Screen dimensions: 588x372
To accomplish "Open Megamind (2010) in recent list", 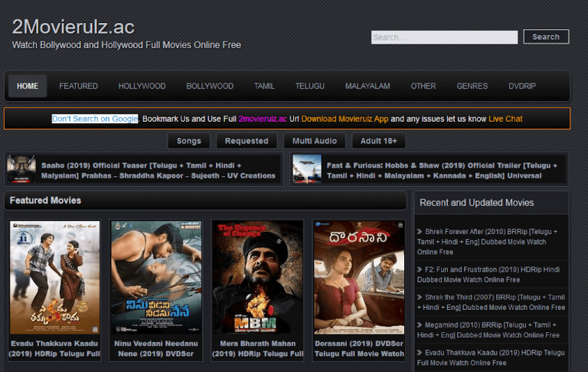I will [488, 330].
